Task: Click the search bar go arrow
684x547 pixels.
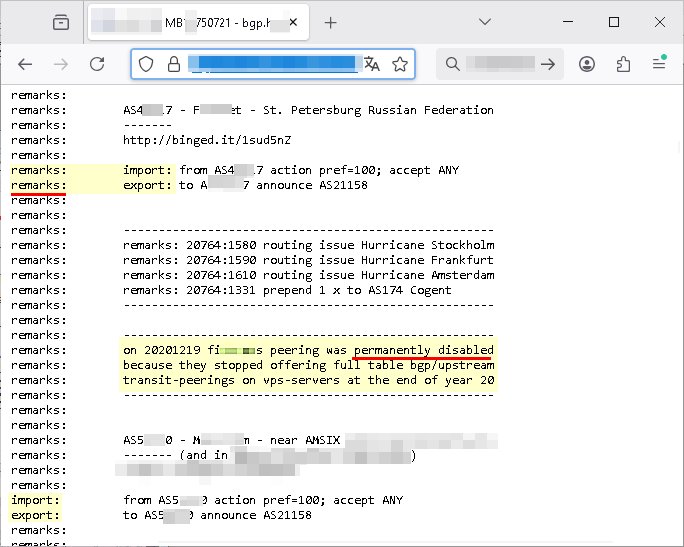Action: tap(548, 64)
